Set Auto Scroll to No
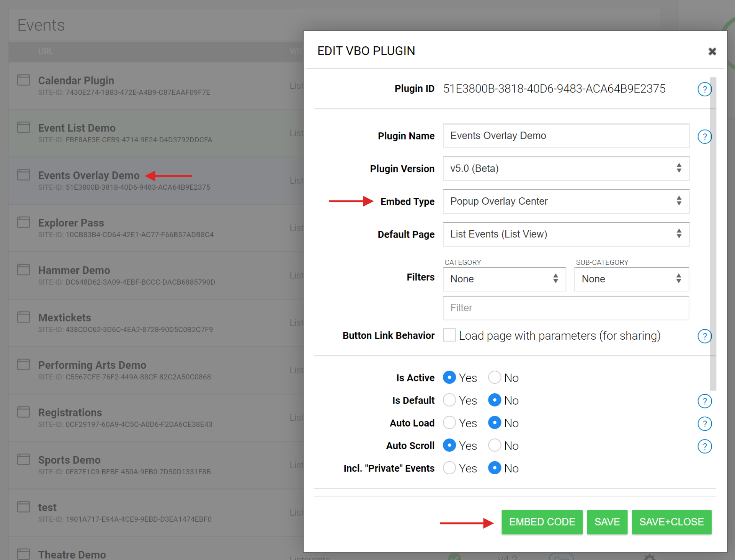The height and width of the screenshot is (560, 735). point(495,445)
